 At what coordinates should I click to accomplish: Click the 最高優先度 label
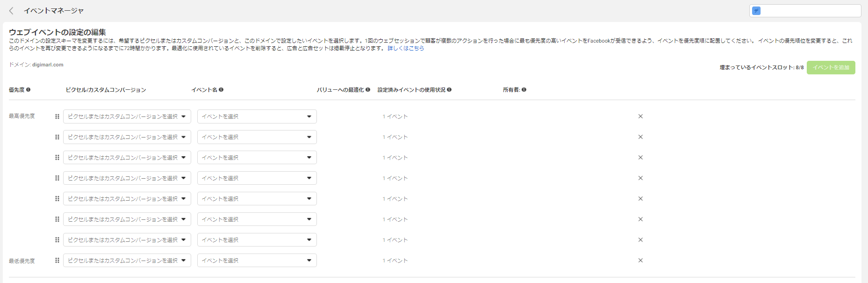point(22,116)
